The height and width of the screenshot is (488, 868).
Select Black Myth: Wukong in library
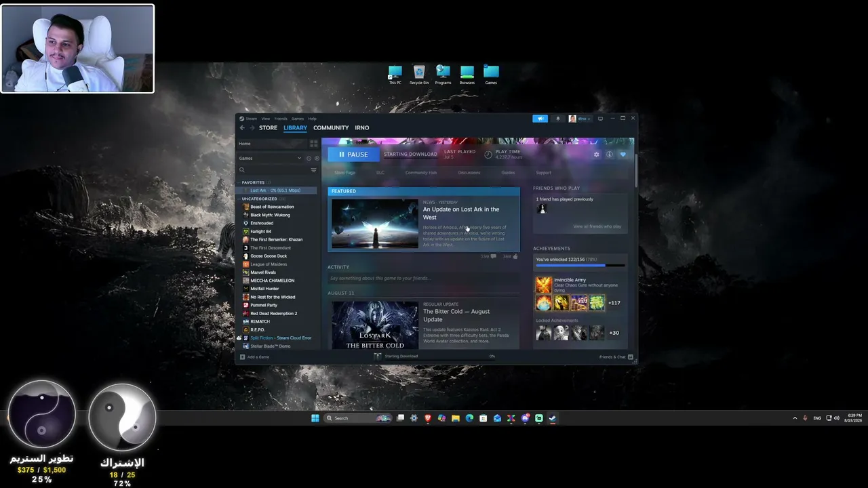[x=270, y=215]
